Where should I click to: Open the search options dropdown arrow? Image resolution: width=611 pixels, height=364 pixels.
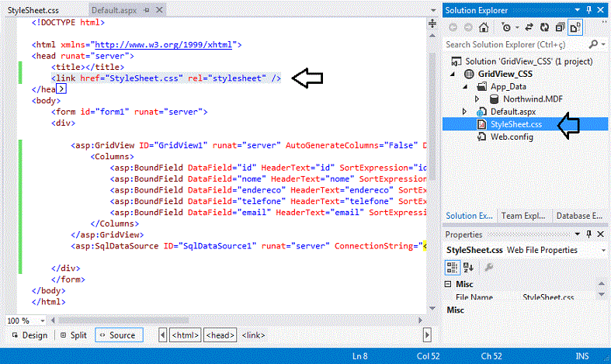pos(603,44)
